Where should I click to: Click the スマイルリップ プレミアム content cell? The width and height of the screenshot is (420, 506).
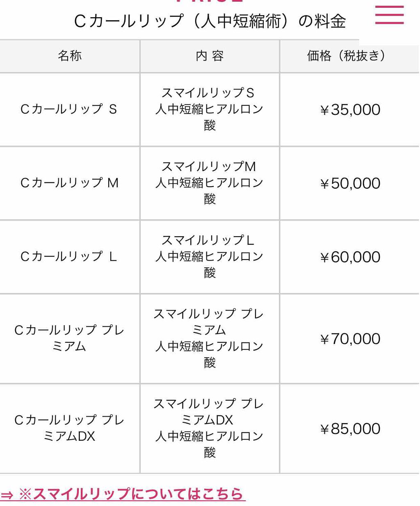(x=209, y=338)
